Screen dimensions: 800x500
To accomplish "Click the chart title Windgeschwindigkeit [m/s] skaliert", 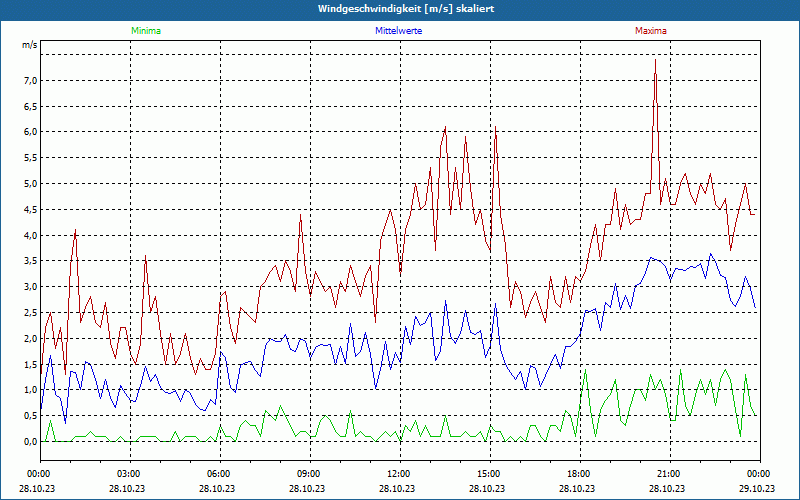I will [406, 9].
